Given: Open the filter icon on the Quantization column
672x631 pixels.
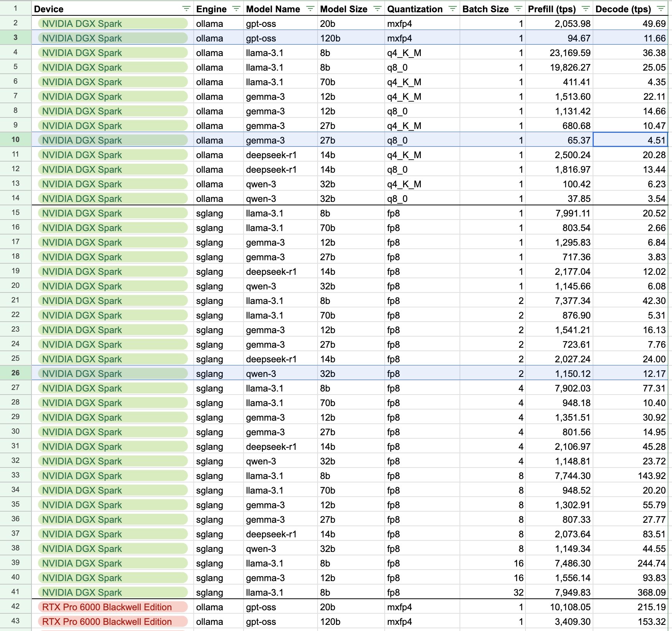Looking at the screenshot, I should tap(453, 8).
